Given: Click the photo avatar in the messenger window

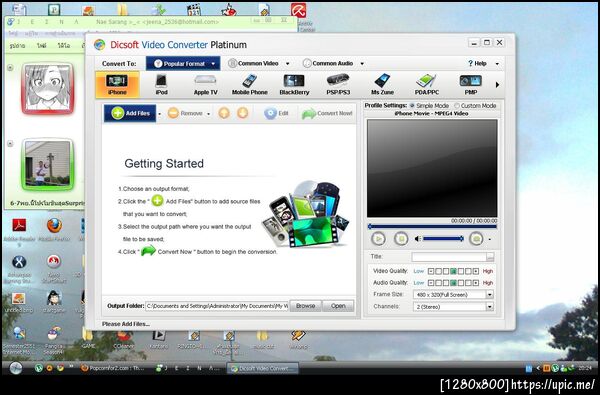Looking at the screenshot, I should click(x=47, y=165).
